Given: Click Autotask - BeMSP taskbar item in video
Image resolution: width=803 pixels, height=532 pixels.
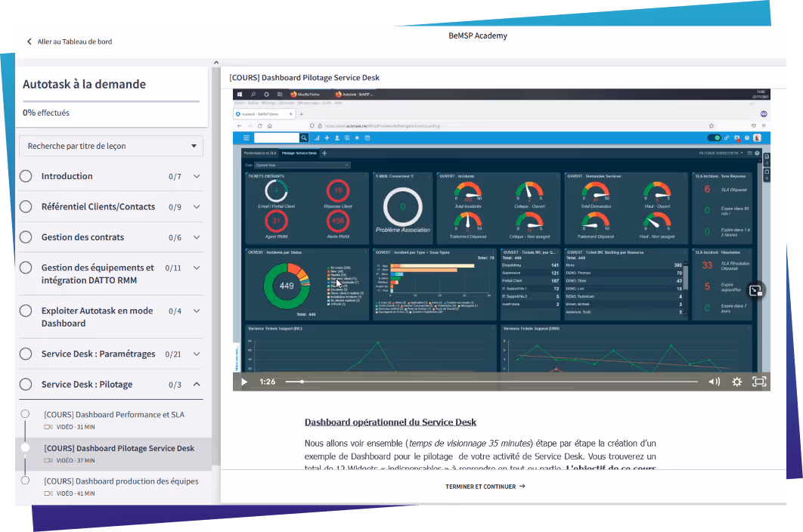Looking at the screenshot, I should coord(355,94).
